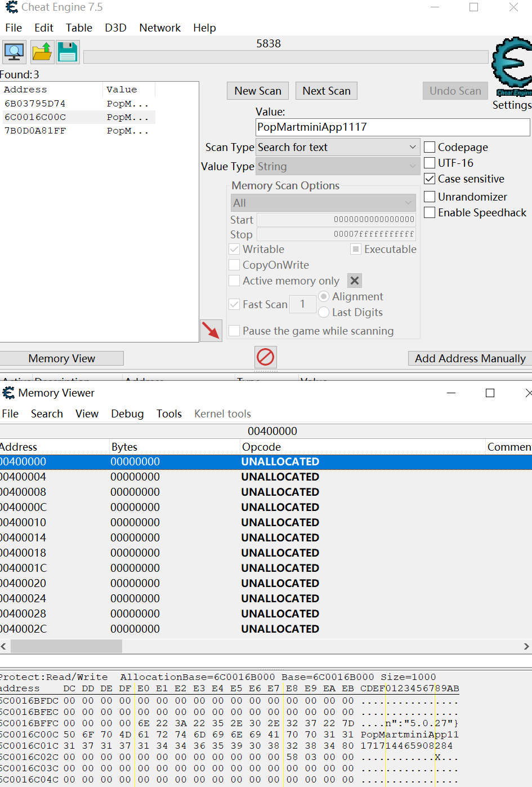Open the Table menu

pyautogui.click(x=79, y=28)
